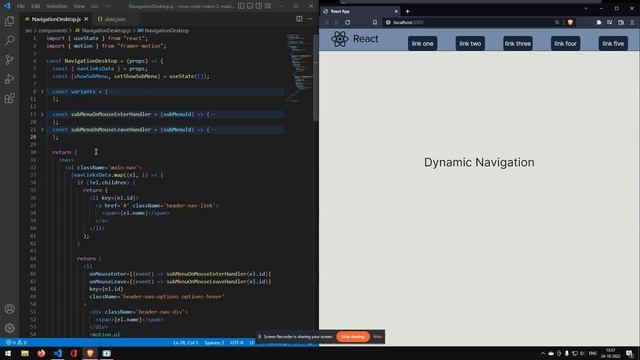Viewport: 640px width, 360px height.
Task: Toggle primary side bar layout icon
Action: click(241, 6)
